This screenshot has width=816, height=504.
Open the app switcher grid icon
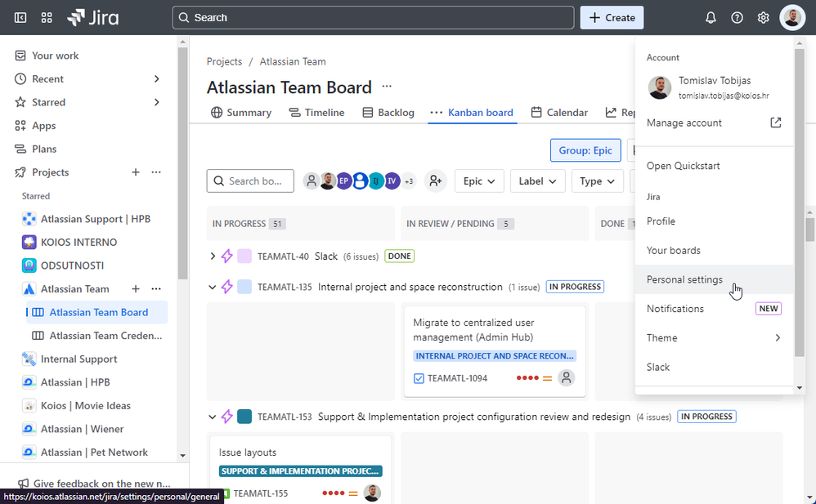[47, 18]
